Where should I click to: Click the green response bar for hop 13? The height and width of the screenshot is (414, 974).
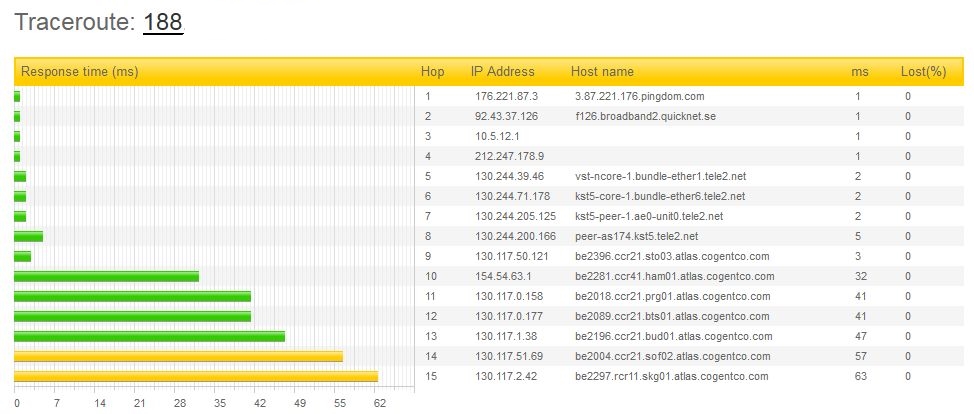(x=149, y=336)
